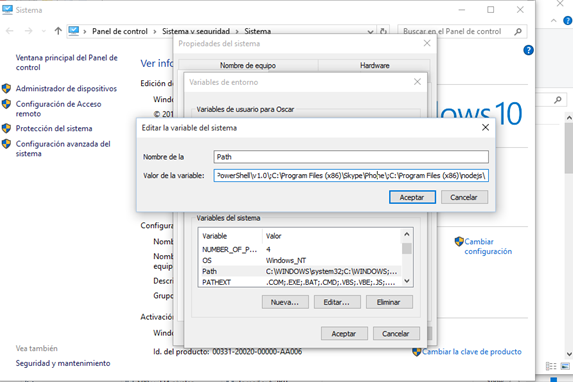Click shield icon beside Configuración avanzada del sistema
Viewport: 573px width, 382px height.
[6, 144]
